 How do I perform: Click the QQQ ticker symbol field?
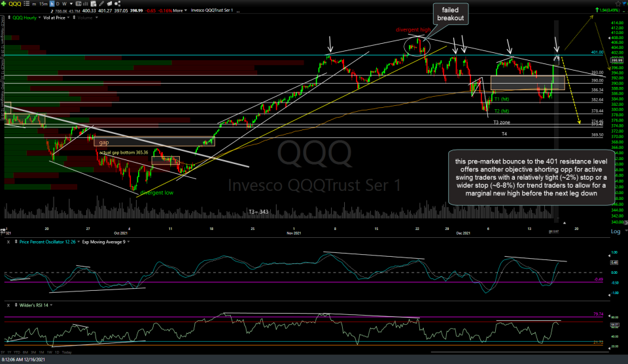(x=15, y=4)
